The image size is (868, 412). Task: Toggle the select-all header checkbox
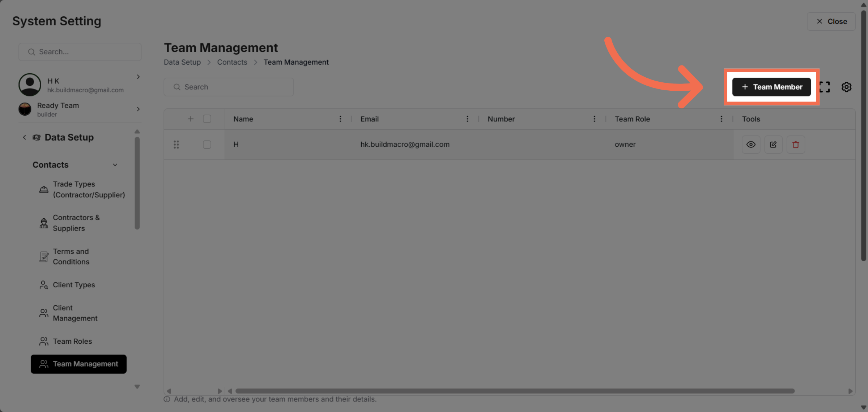coord(207,119)
